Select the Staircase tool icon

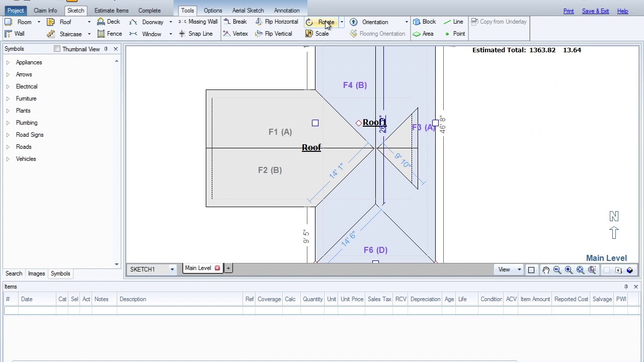(51, 34)
